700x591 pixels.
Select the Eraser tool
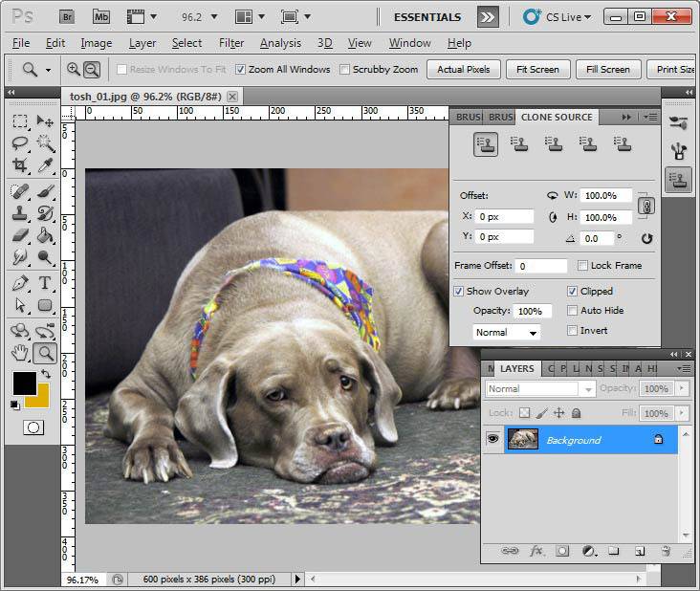(19, 235)
